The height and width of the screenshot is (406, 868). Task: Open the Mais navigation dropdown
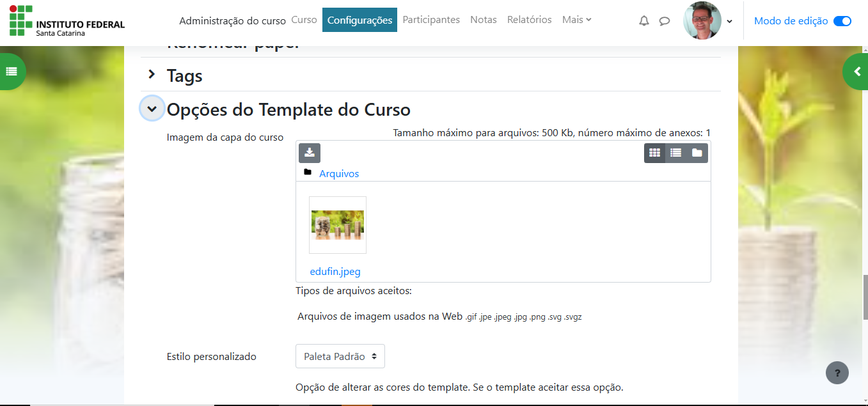click(x=576, y=20)
